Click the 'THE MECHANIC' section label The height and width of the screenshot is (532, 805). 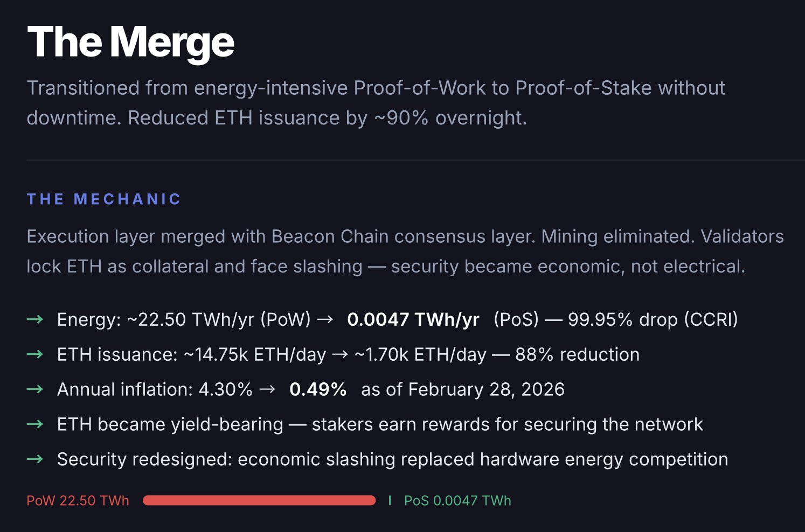[x=104, y=199]
